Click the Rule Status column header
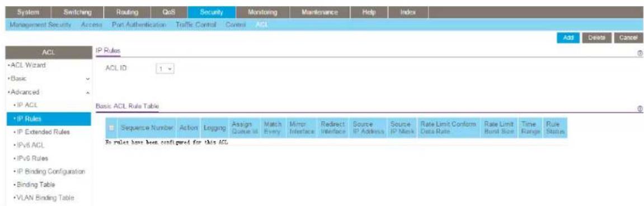644x206 pixels. click(x=555, y=128)
